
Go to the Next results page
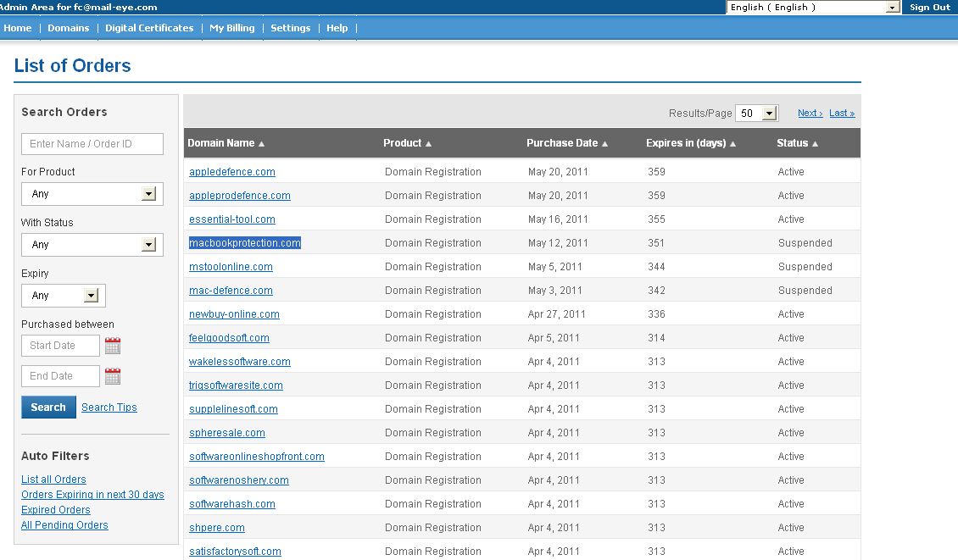[x=810, y=113]
